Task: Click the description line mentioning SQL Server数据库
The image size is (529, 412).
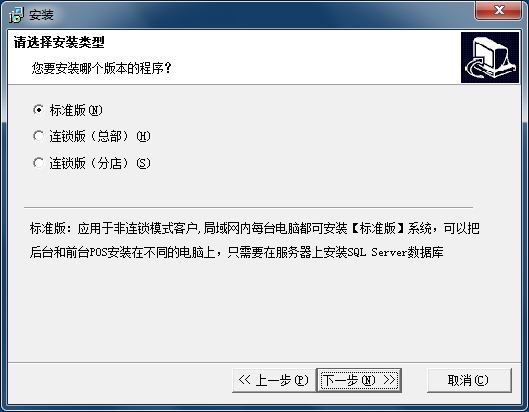Action: (x=236, y=252)
